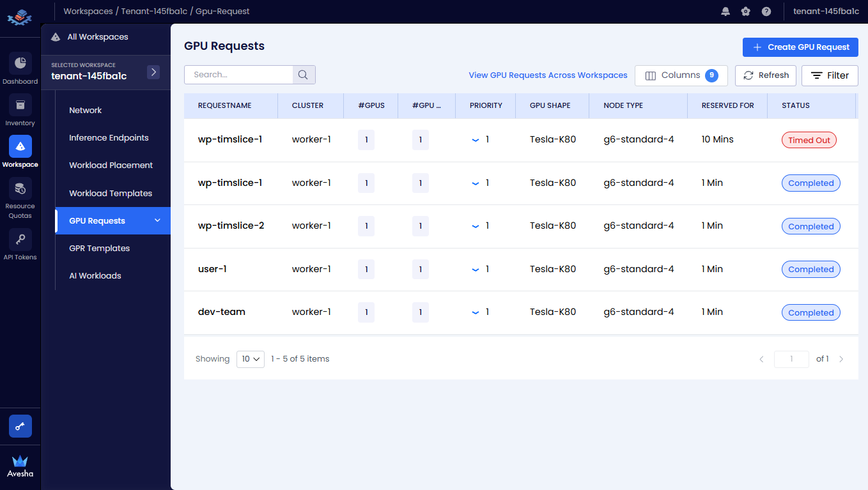This screenshot has width=868, height=490.
Task: Expand the selected workspace arrow button
Action: [153, 72]
